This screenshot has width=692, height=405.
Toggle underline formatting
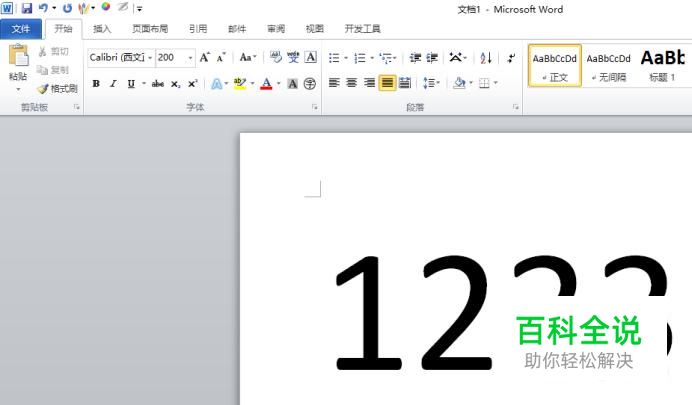pos(131,83)
